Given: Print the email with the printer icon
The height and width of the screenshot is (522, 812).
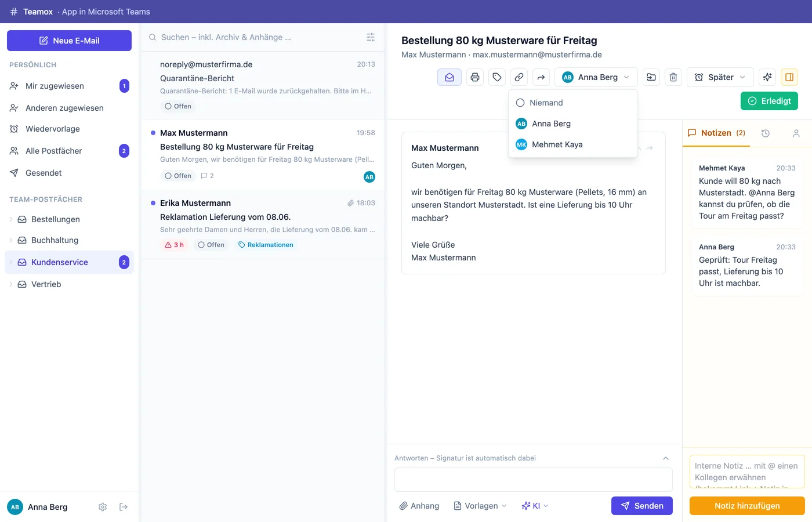Looking at the screenshot, I should point(475,77).
